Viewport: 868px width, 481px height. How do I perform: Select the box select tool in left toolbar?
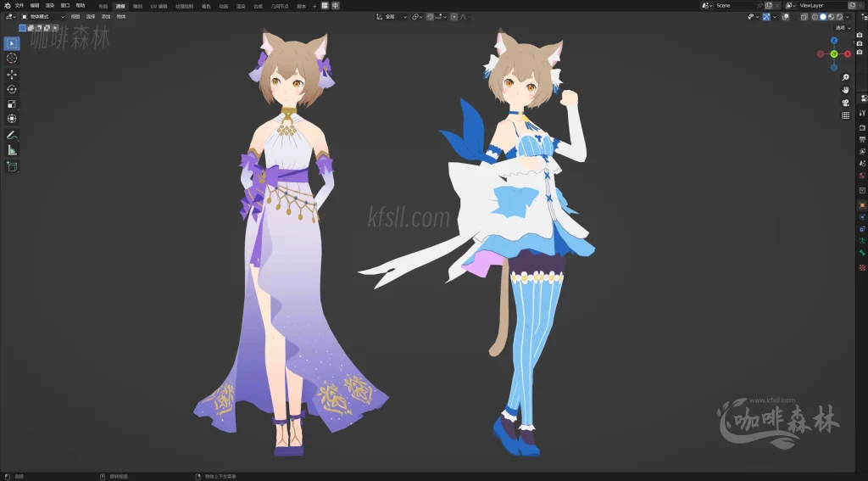(12, 43)
